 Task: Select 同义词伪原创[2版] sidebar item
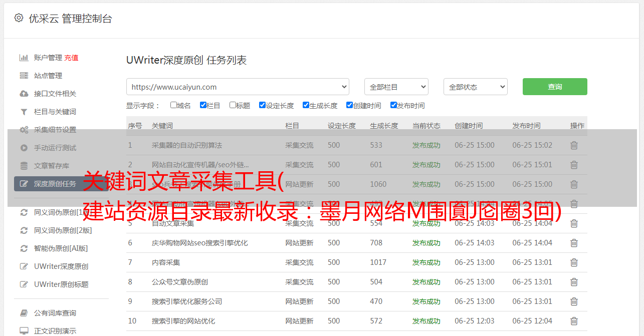[63, 230]
